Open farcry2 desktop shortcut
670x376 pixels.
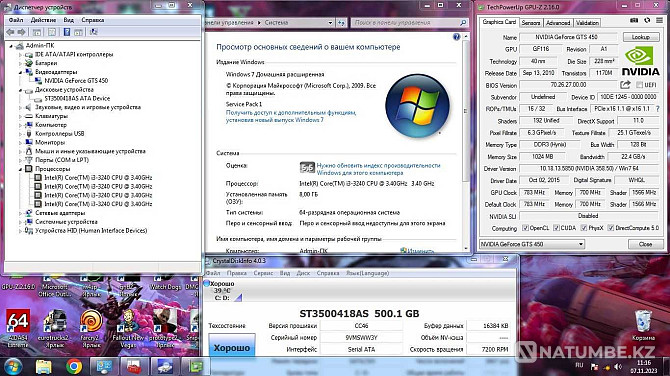coord(91,328)
